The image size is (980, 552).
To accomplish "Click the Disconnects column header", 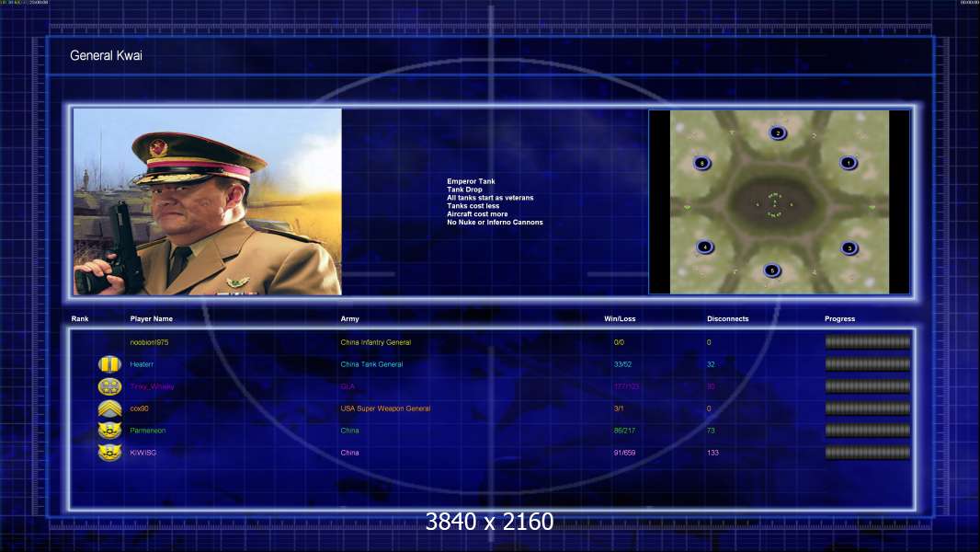I will click(727, 319).
